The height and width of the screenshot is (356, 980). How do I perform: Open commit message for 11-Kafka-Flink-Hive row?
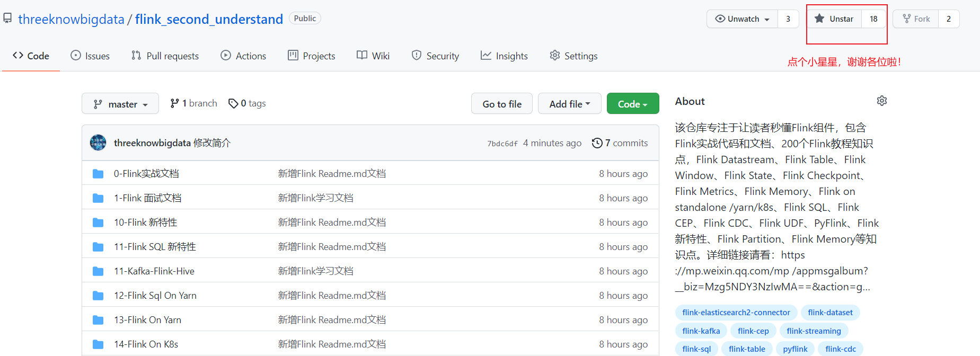pos(316,271)
